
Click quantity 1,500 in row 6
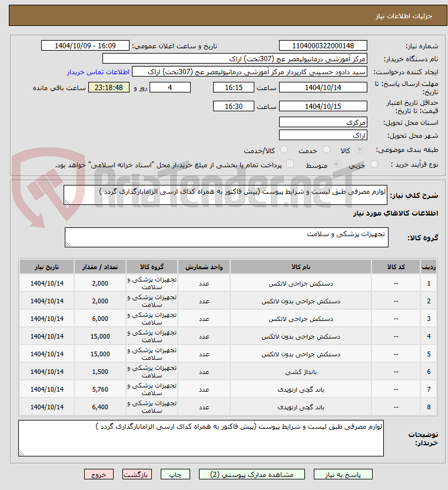(x=100, y=372)
